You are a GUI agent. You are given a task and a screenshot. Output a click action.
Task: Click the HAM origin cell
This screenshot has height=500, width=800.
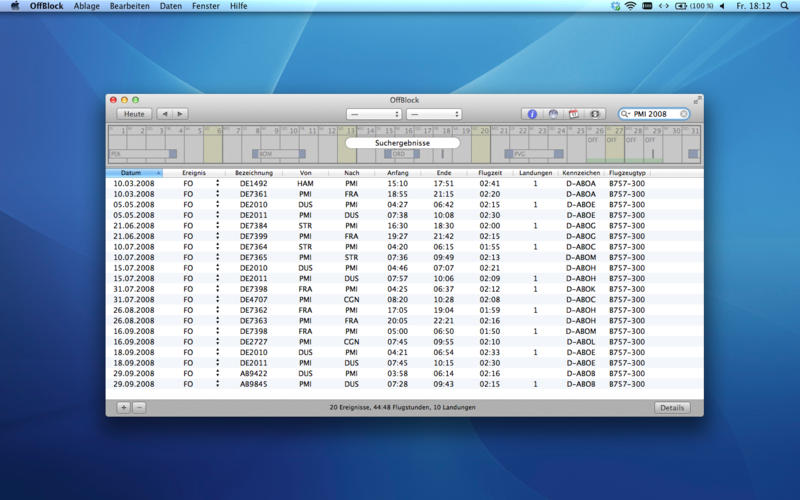click(x=305, y=183)
